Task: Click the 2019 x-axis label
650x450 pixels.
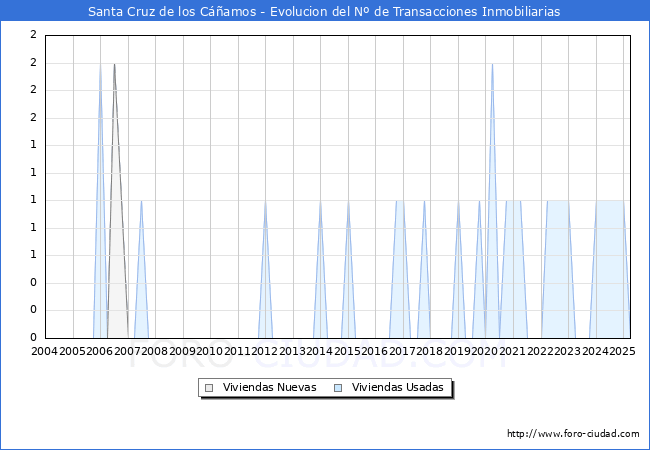Action: 457,351
